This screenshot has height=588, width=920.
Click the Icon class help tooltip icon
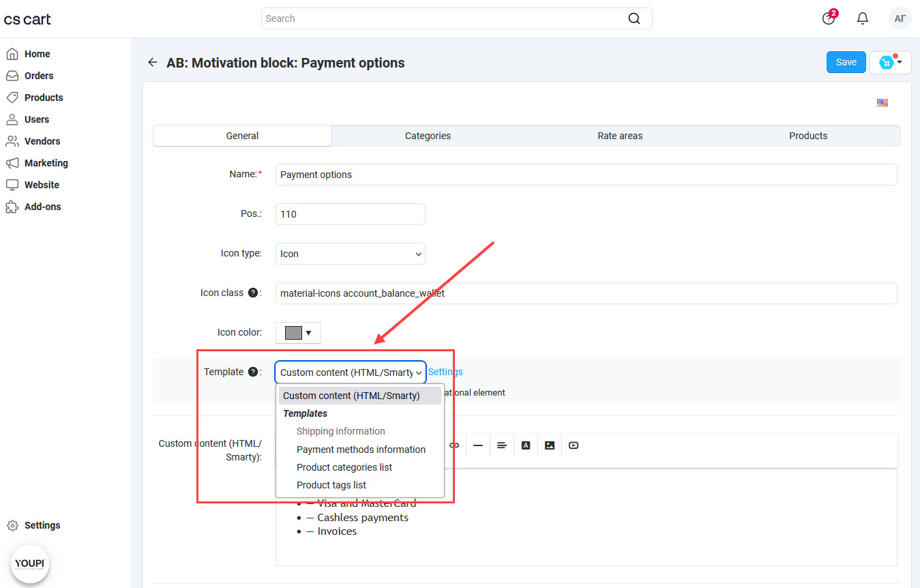point(253,293)
